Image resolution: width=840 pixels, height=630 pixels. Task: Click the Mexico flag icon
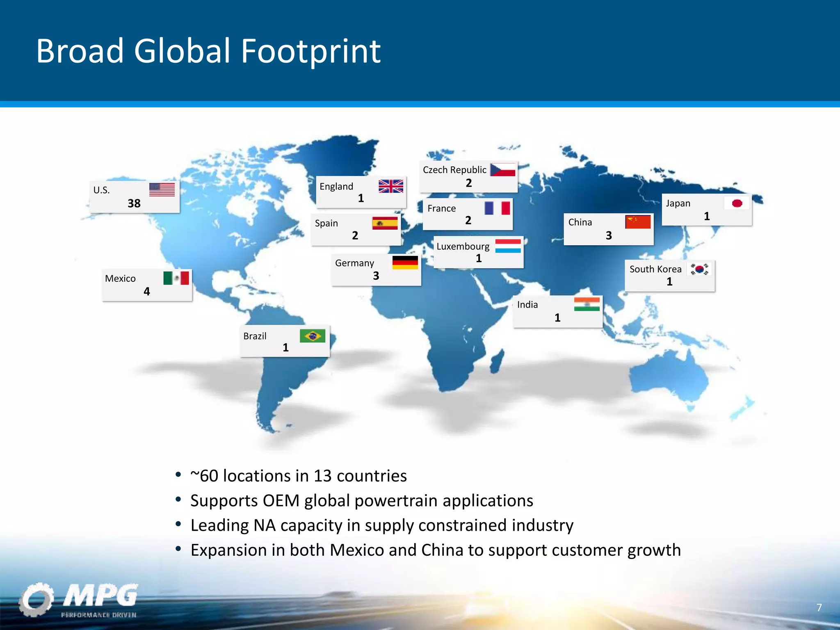[176, 278]
